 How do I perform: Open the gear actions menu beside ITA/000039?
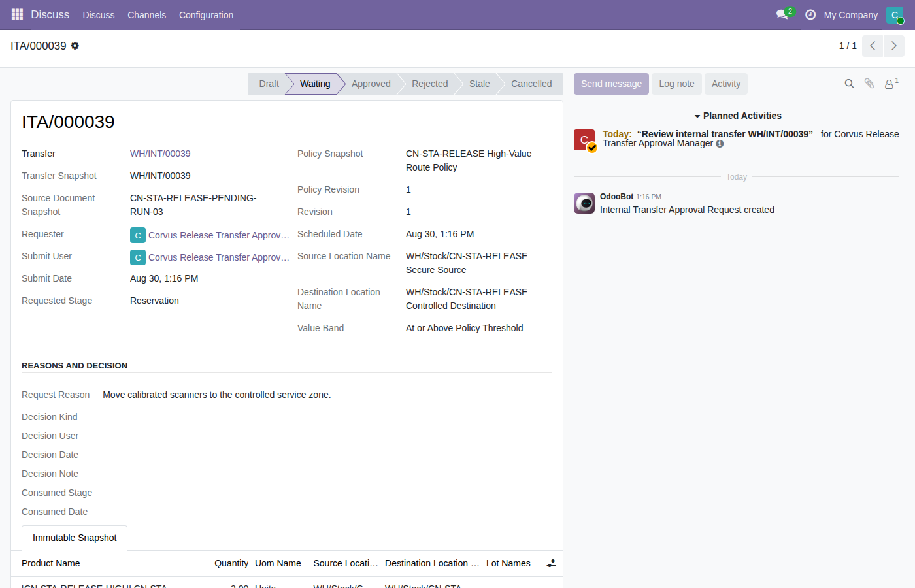pos(75,46)
